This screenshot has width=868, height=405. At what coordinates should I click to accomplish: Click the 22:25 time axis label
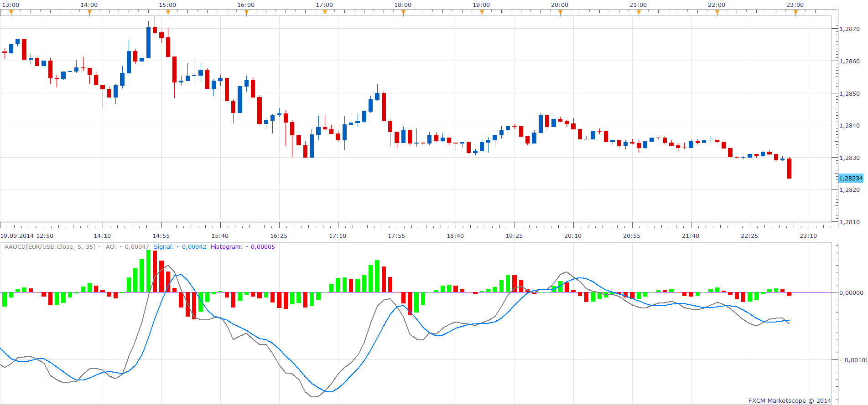coord(749,236)
